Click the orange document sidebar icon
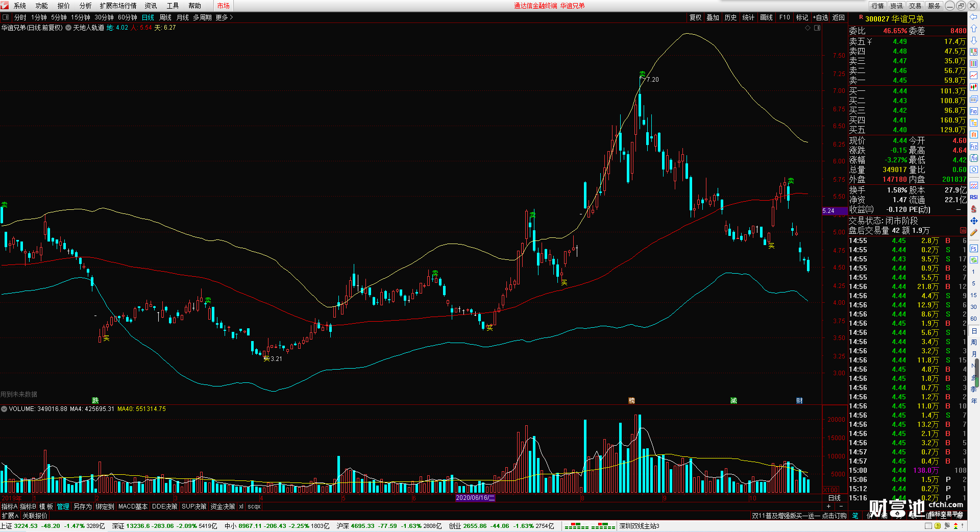This screenshot has width=980, height=532. (x=974, y=134)
